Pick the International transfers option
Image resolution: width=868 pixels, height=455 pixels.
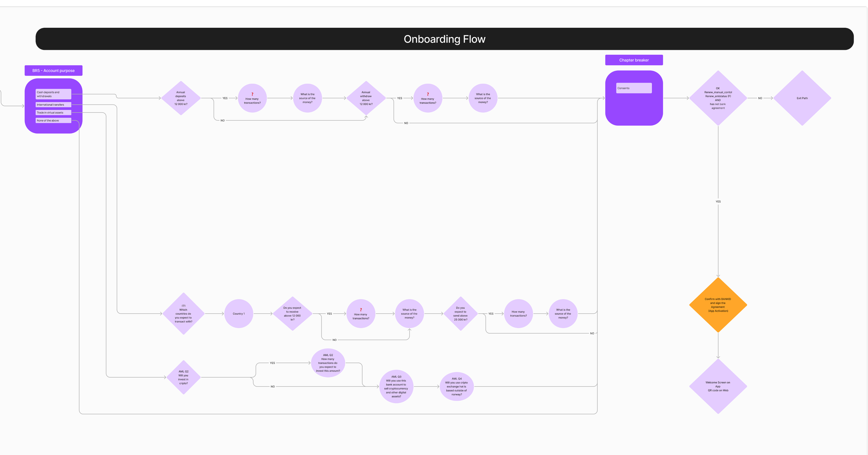tap(53, 104)
